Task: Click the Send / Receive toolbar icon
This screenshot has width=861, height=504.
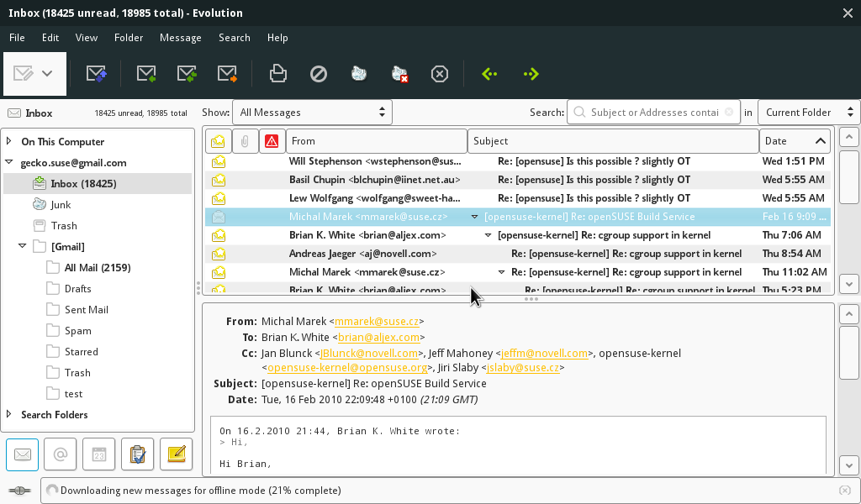Action: coord(96,73)
